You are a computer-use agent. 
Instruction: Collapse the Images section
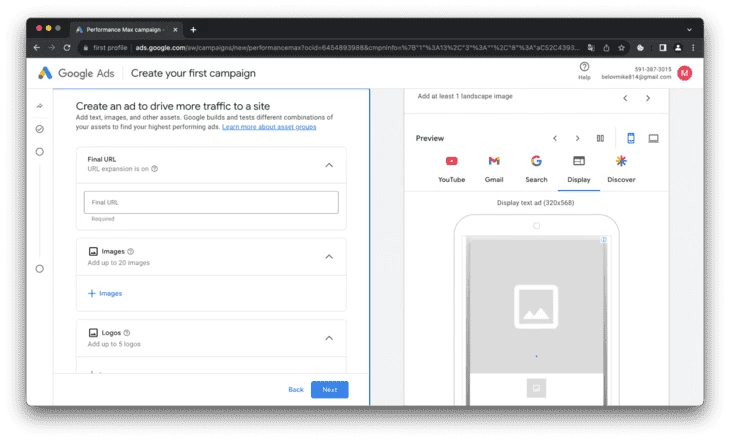click(329, 257)
